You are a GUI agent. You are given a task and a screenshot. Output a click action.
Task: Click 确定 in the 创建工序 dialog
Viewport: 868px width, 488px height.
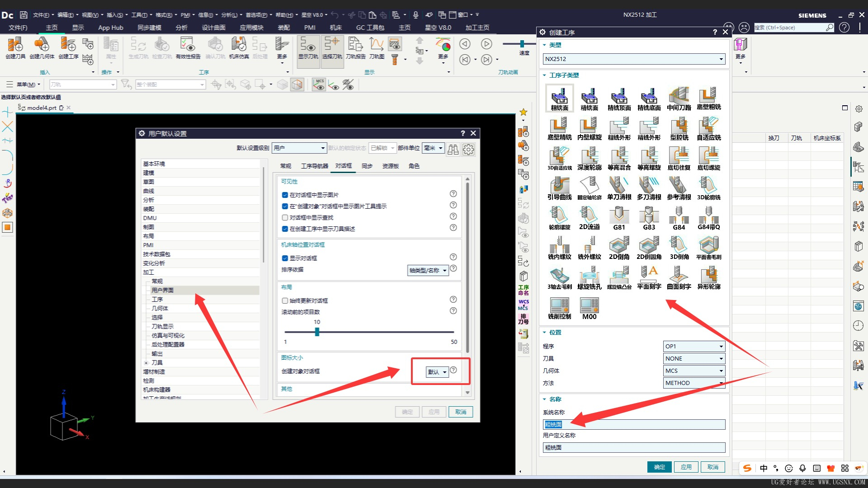pos(659,467)
